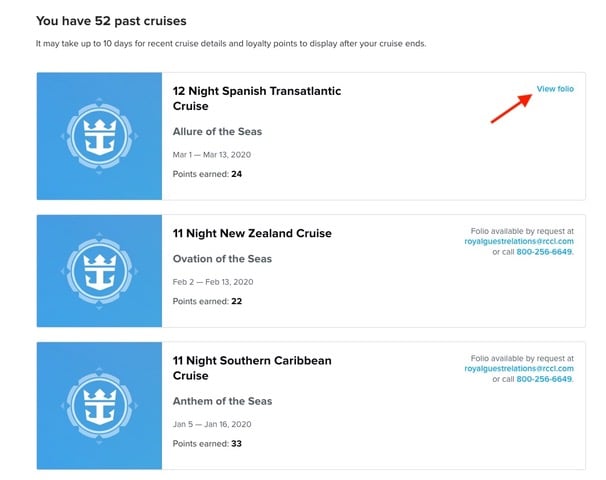Click crown anchor logo on Anthem of the Seas card
This screenshot has width=606, height=480.
click(99, 406)
